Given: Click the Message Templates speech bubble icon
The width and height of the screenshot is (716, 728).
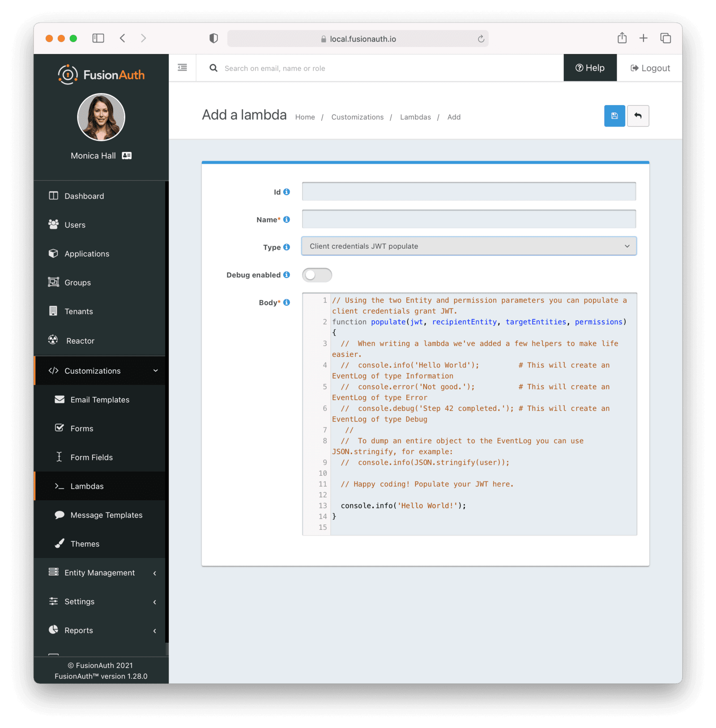Looking at the screenshot, I should pyautogui.click(x=60, y=515).
